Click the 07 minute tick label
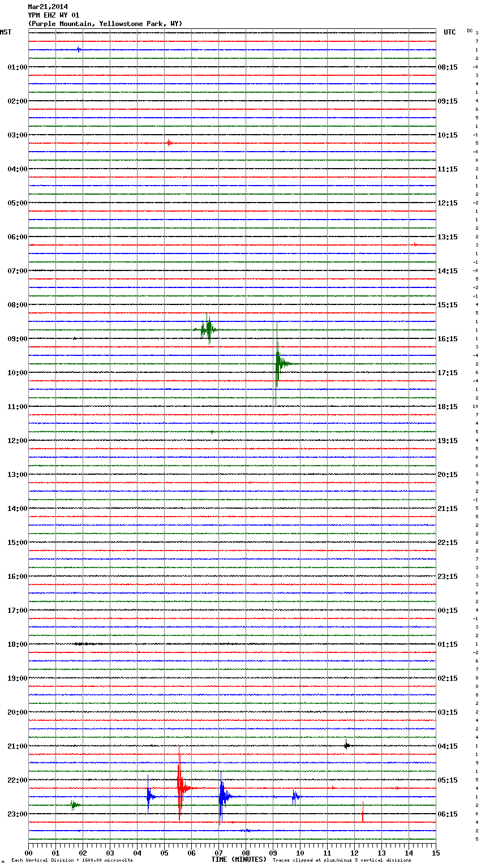481x868 pixels. [x=218, y=853]
